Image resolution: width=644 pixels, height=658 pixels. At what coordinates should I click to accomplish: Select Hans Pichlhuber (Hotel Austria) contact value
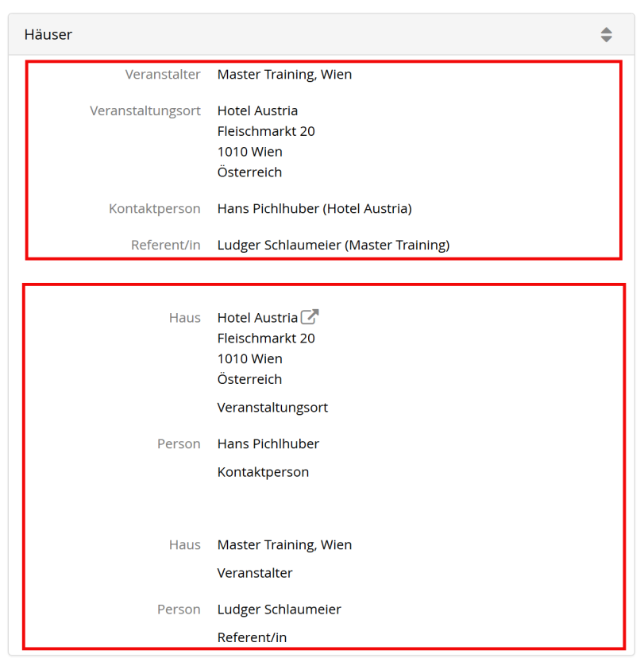pyautogui.click(x=315, y=209)
